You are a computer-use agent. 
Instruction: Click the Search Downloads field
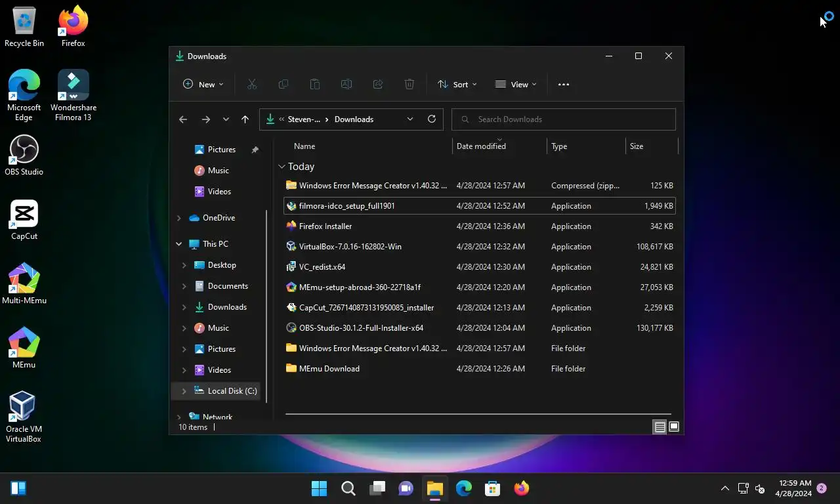pos(564,119)
